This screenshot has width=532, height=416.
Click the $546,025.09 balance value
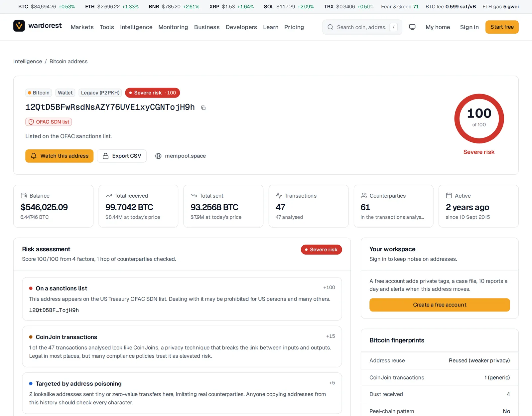(x=44, y=207)
